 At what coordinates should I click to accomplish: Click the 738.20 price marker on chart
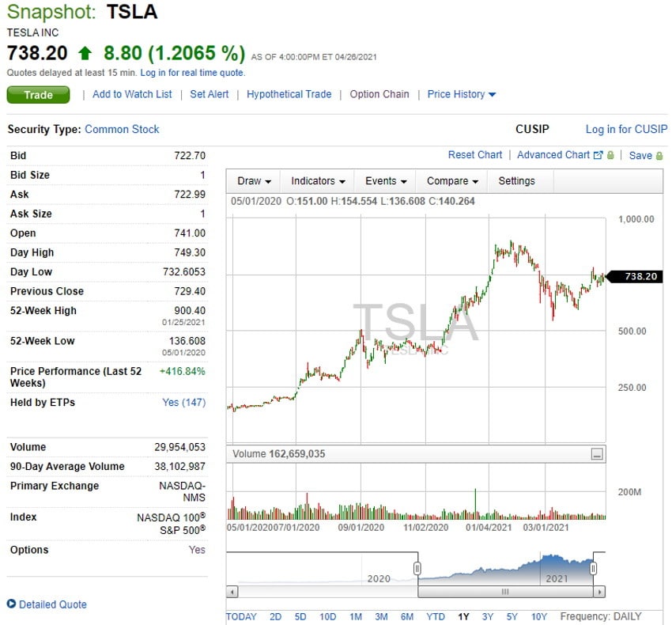tap(636, 276)
